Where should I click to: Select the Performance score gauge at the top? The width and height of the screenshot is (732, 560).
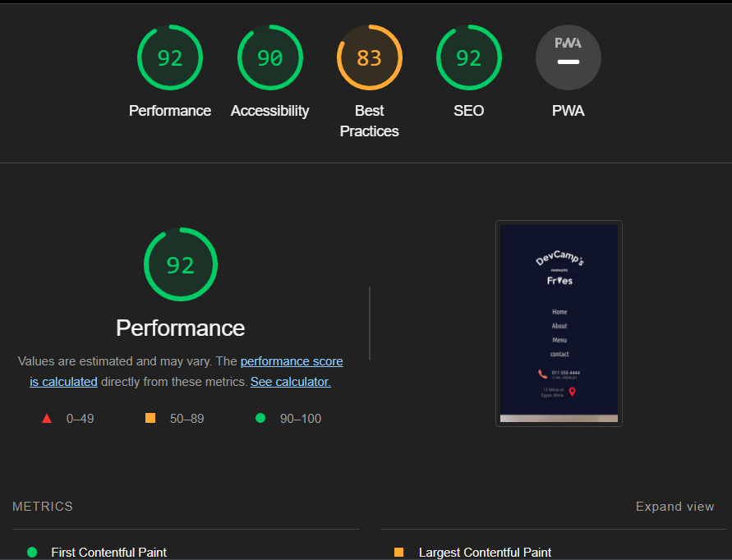coord(170,57)
